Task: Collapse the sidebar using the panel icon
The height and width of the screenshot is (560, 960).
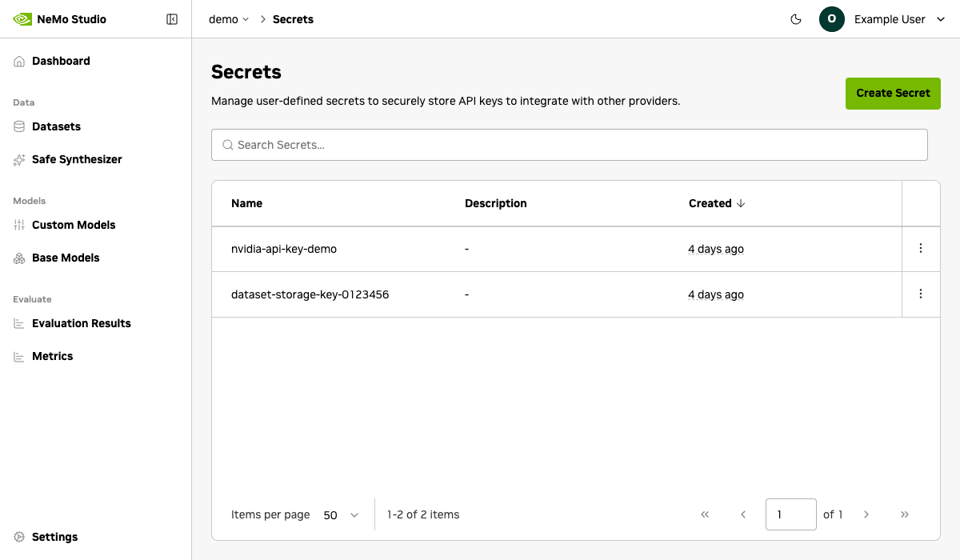Action: (x=172, y=19)
